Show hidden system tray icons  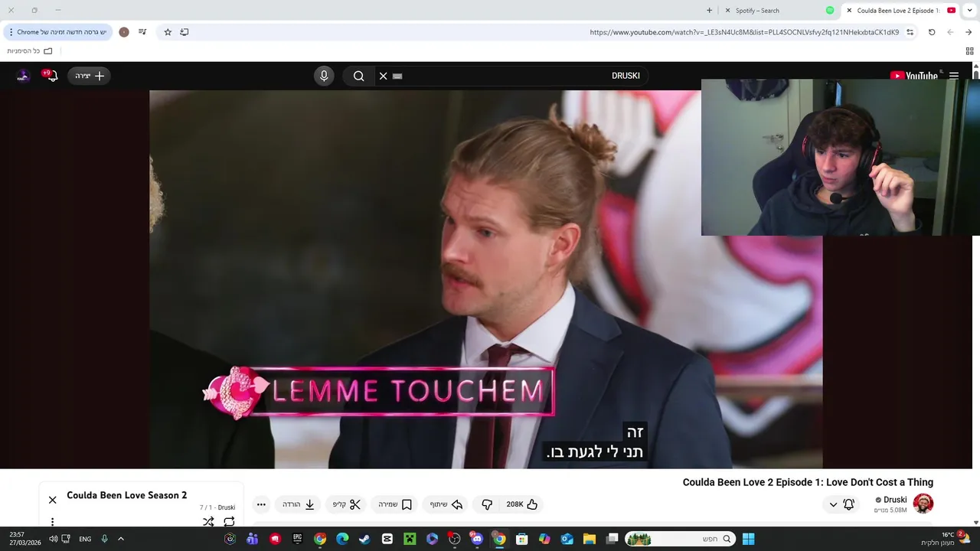[120, 539]
